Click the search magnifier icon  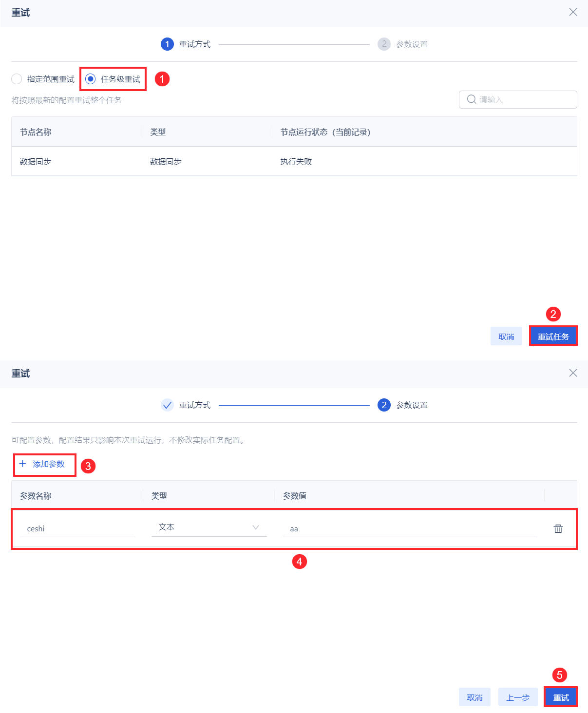472,99
